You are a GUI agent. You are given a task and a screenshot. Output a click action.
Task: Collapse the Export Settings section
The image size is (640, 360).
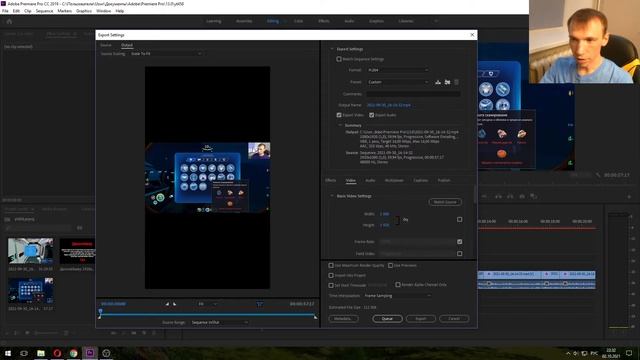tap(332, 49)
